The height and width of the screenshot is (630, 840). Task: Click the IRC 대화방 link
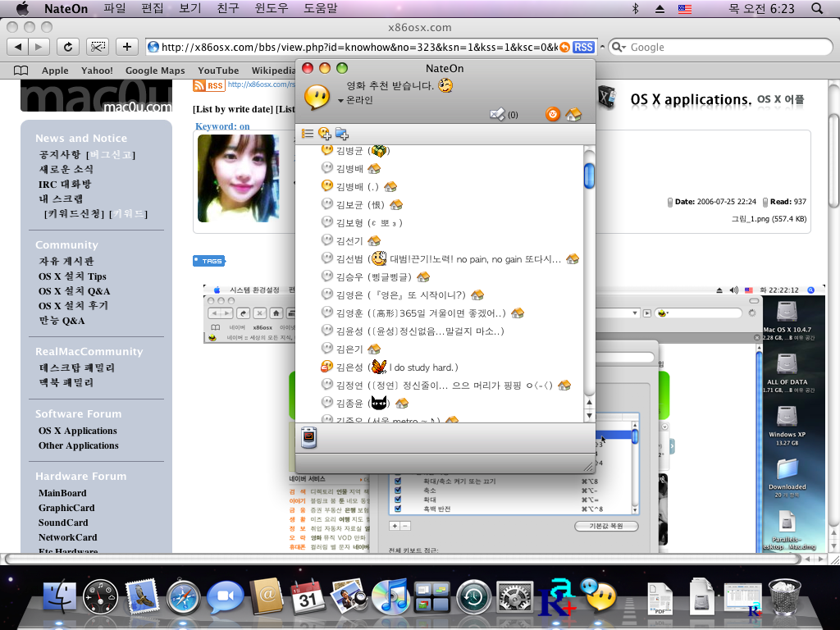point(65,184)
